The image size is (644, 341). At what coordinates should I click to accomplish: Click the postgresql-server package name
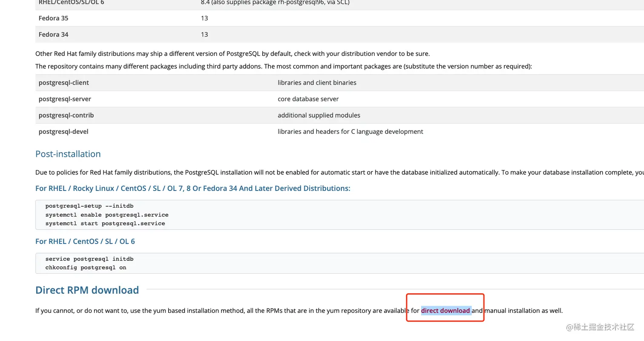click(65, 99)
